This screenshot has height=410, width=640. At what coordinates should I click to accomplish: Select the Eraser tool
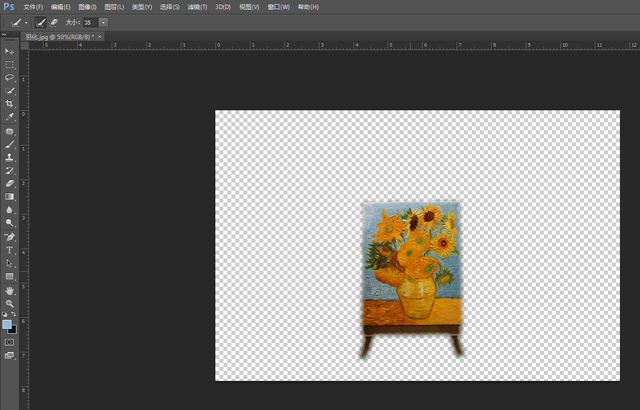tap(10, 184)
